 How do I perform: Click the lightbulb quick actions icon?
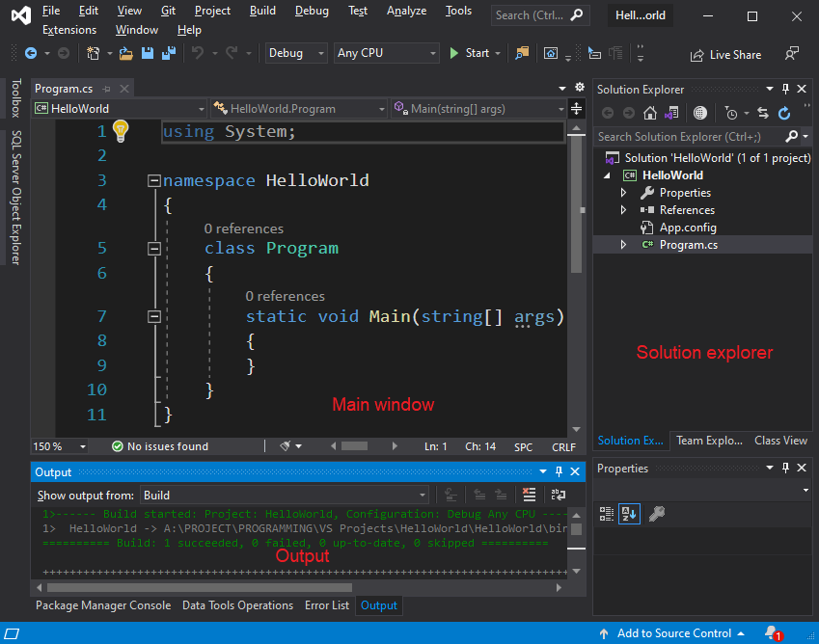tap(120, 131)
